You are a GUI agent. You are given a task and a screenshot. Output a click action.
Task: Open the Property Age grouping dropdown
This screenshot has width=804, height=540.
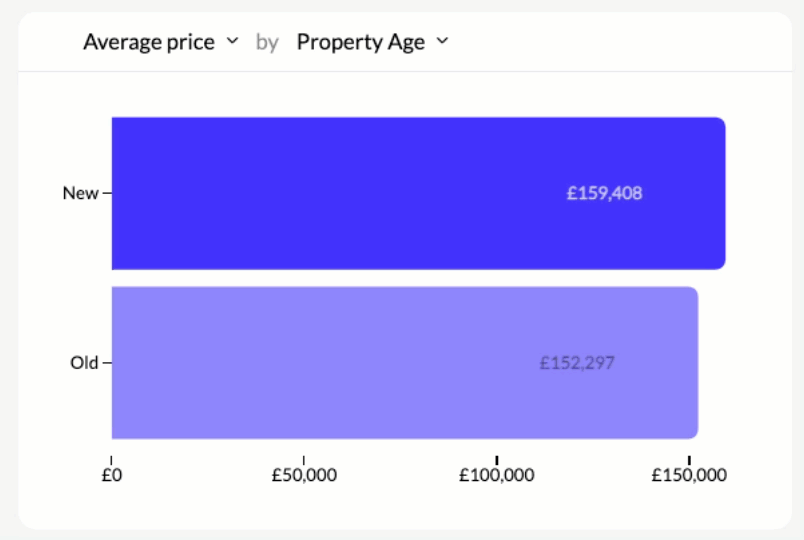360,42
